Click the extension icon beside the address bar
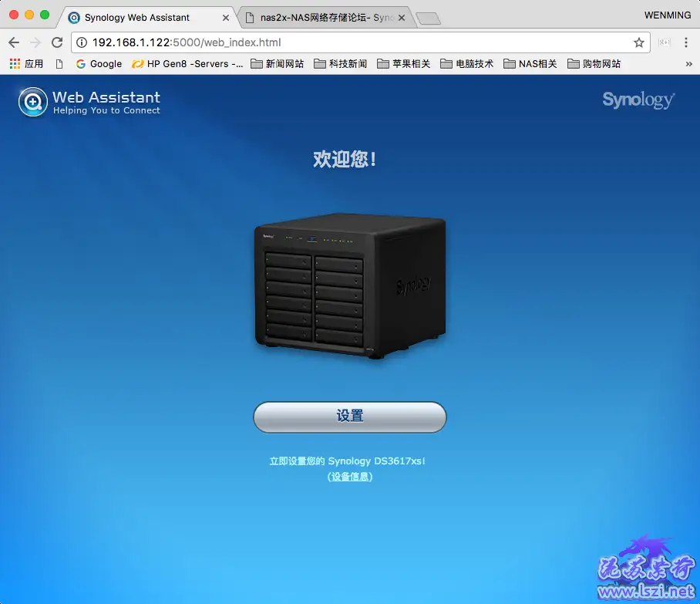 coord(665,42)
